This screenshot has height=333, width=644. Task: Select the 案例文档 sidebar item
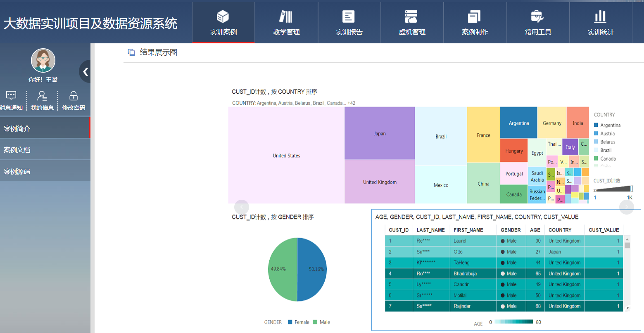45,150
